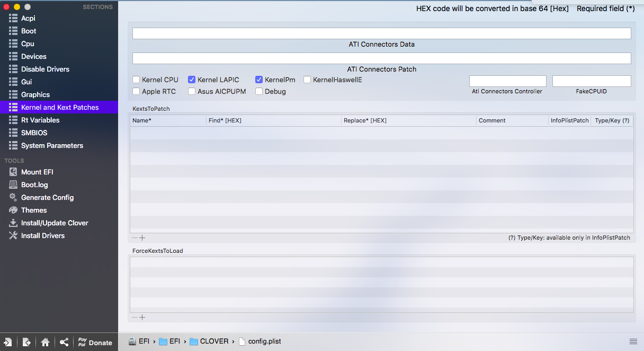This screenshot has width=644, height=351.
Task: Open the Disable Drivers section
Action: pos(59,69)
